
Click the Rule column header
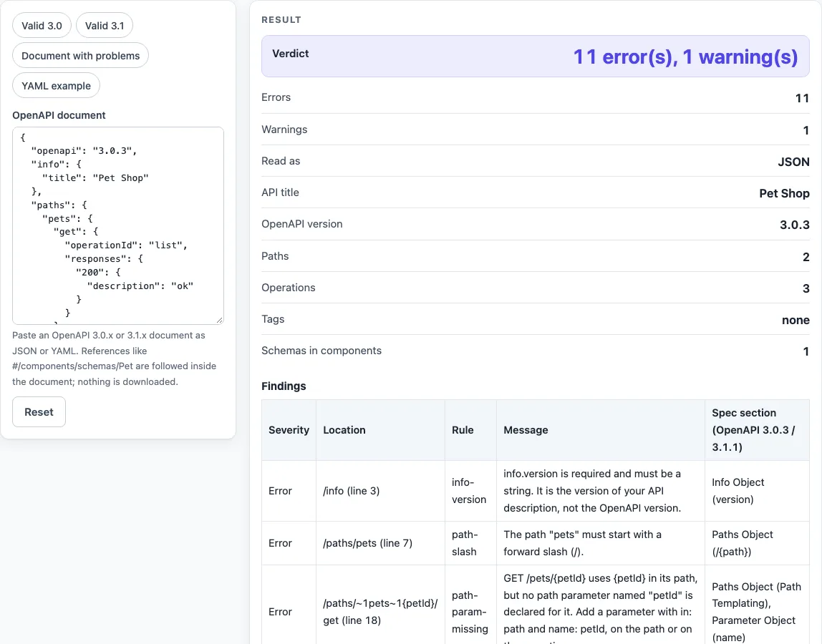click(470, 430)
